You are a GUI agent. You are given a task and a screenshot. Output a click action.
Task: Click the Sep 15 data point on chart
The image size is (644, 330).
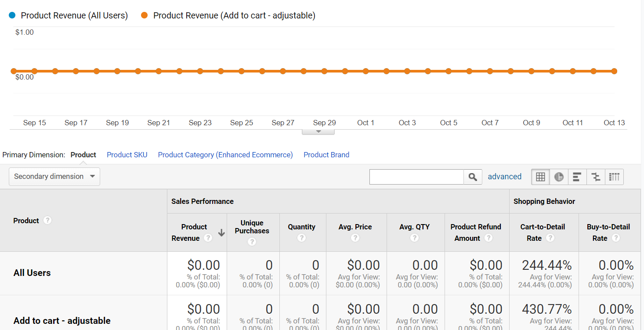click(34, 71)
